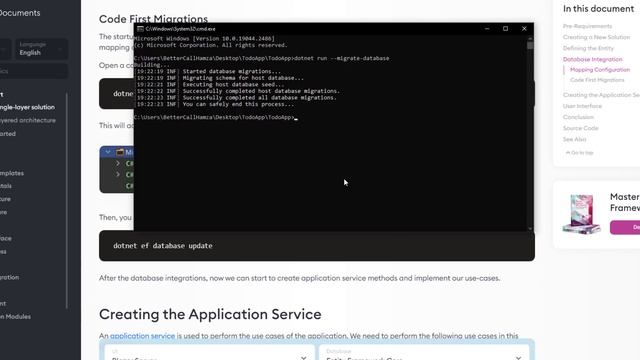Jump to User Interface section
The height and width of the screenshot is (360, 640).
tap(582, 106)
